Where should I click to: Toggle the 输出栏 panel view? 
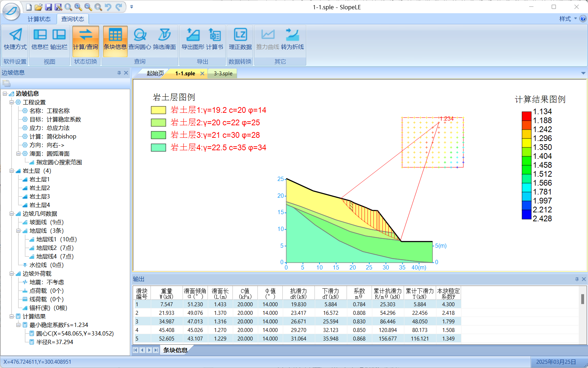(x=59, y=40)
